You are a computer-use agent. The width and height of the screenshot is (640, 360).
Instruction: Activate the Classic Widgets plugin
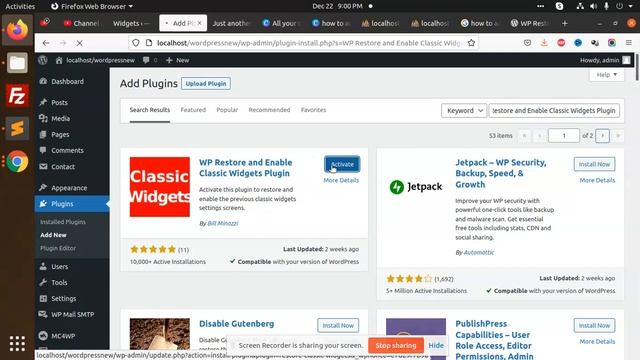342,164
